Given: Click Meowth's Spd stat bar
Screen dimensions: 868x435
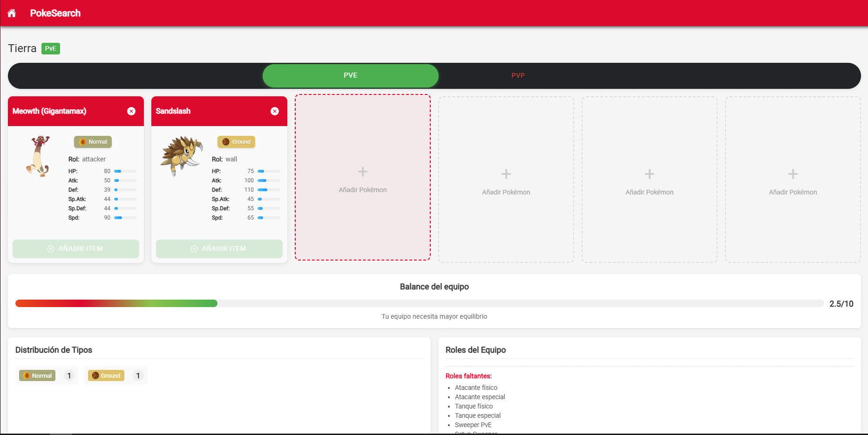Looking at the screenshot, I should (126, 218).
